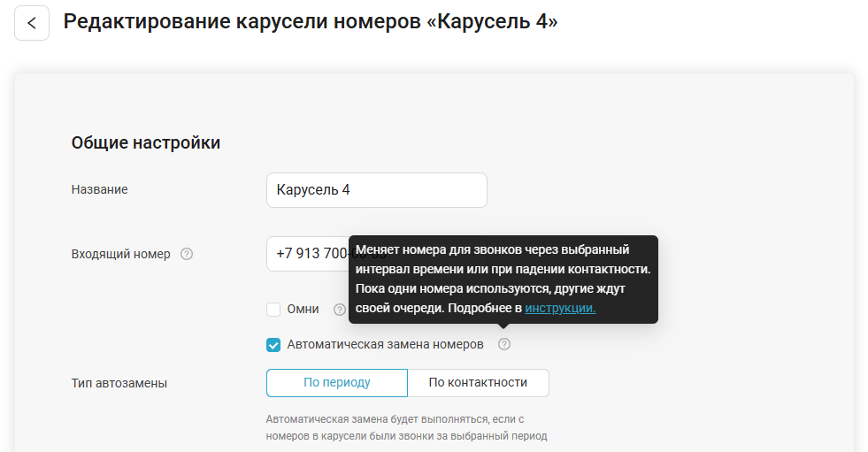Image resolution: width=868 pixels, height=452 pixels.
Task: Open the инструкции link in tooltip
Action: coord(560,308)
